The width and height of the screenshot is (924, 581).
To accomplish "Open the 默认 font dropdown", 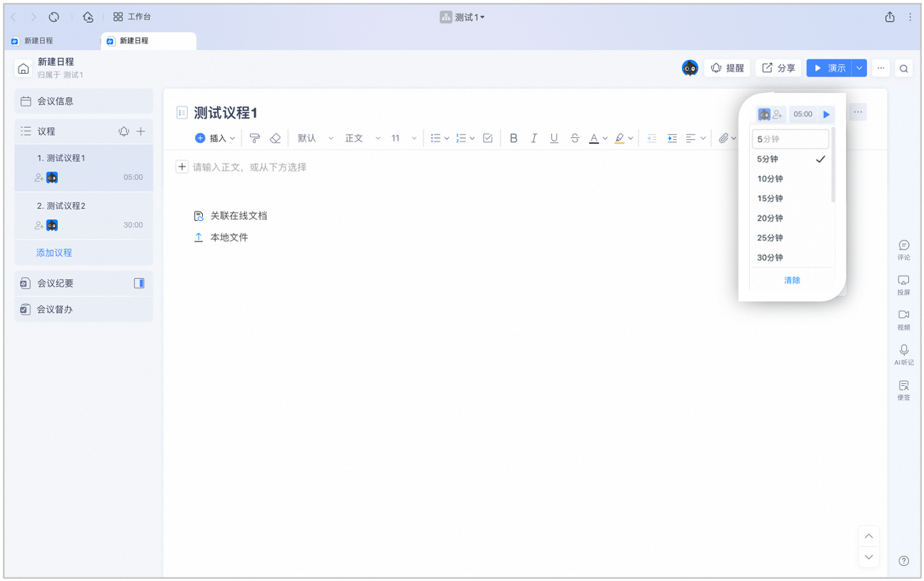I will pos(315,138).
